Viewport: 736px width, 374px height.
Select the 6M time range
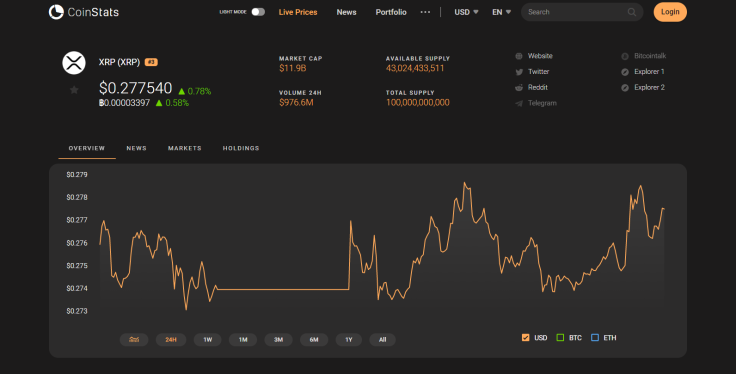[314, 339]
